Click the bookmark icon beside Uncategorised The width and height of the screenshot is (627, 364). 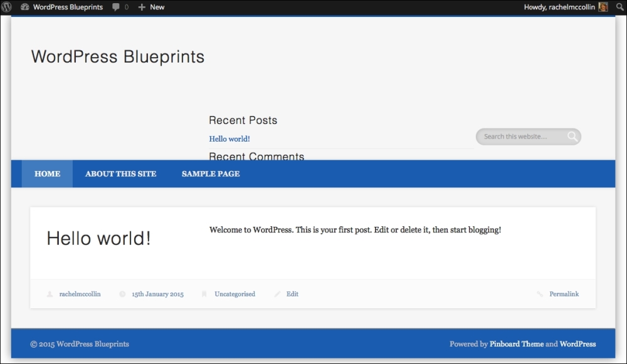(x=204, y=294)
